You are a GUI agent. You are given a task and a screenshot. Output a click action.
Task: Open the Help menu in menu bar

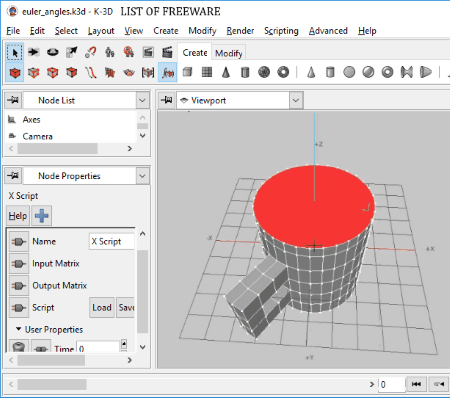pos(367,31)
